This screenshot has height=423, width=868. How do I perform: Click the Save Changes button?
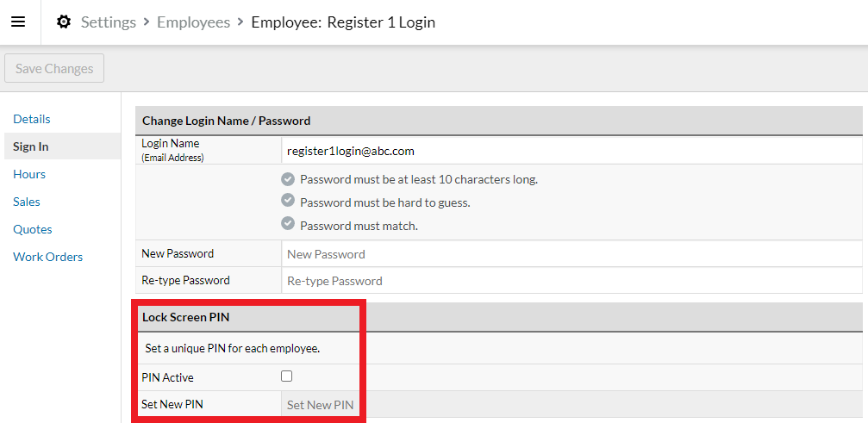[x=54, y=68]
